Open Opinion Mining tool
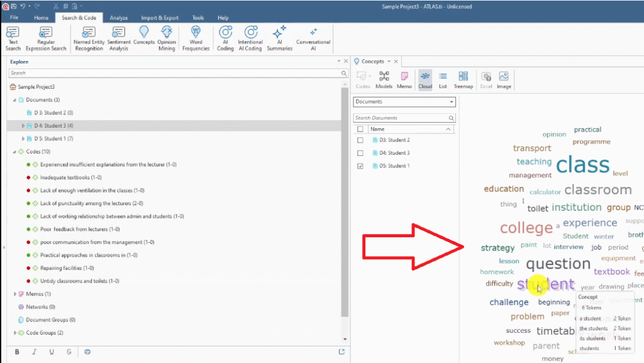Viewport: 644px width, 363px height. point(167,38)
